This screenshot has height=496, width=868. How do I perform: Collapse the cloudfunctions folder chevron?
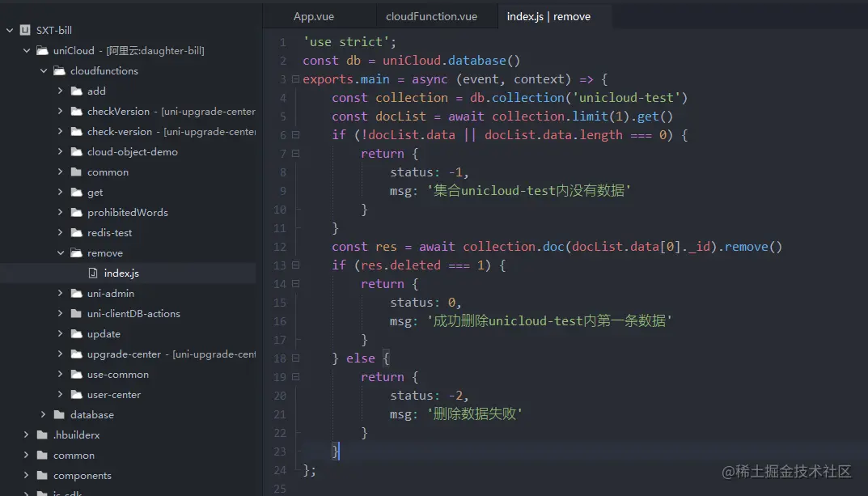[44, 71]
